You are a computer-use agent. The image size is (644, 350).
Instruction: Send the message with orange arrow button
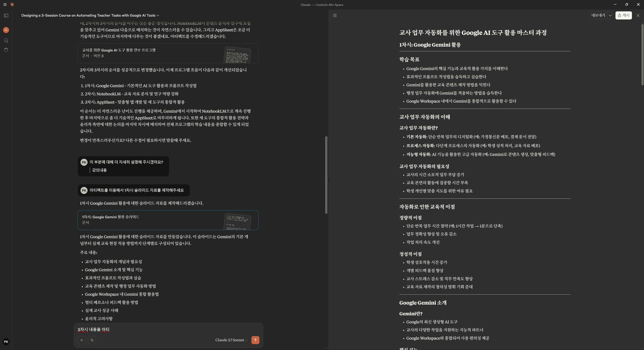(255, 340)
